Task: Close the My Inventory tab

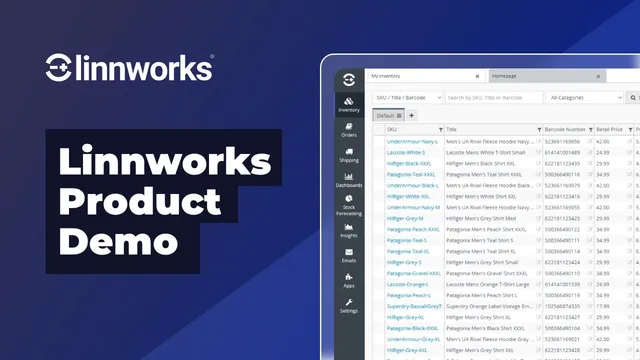Action: point(477,76)
